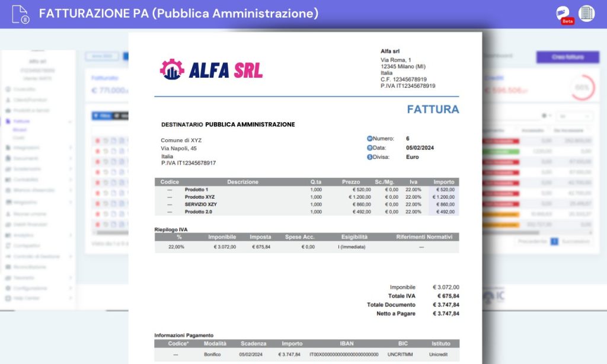Click the currency value "Euro"

click(413, 157)
